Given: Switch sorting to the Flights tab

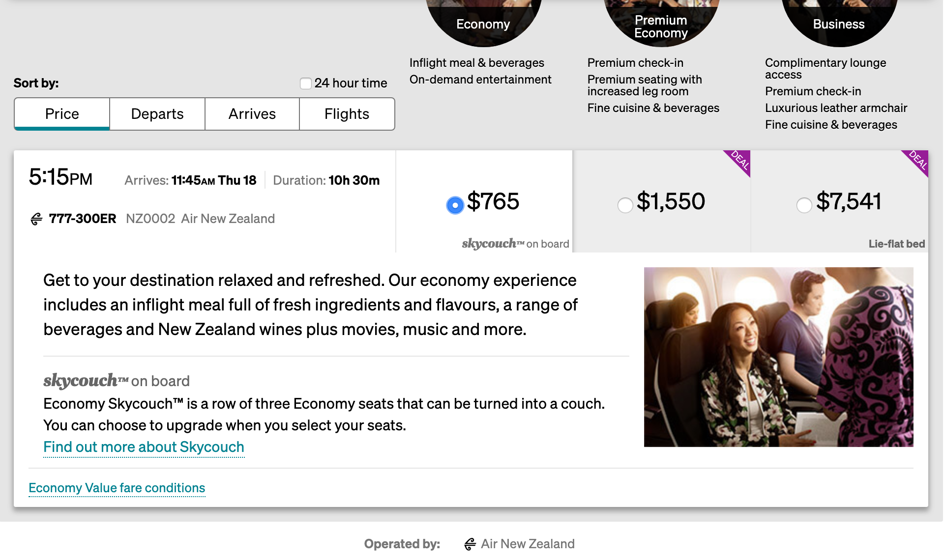Looking at the screenshot, I should 347,114.
